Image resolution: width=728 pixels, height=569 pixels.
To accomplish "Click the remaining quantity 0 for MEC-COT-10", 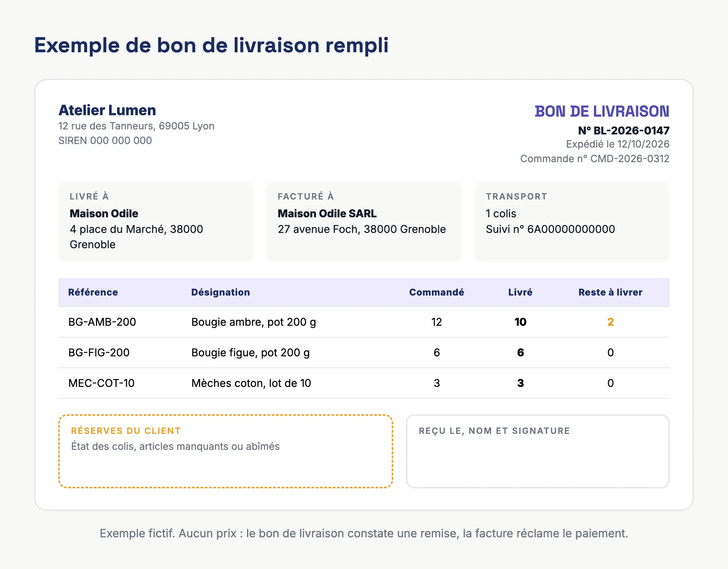I will tap(610, 383).
